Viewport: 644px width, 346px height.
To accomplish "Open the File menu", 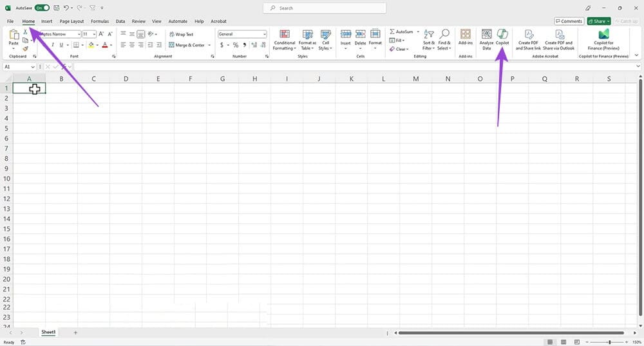I will coord(10,21).
